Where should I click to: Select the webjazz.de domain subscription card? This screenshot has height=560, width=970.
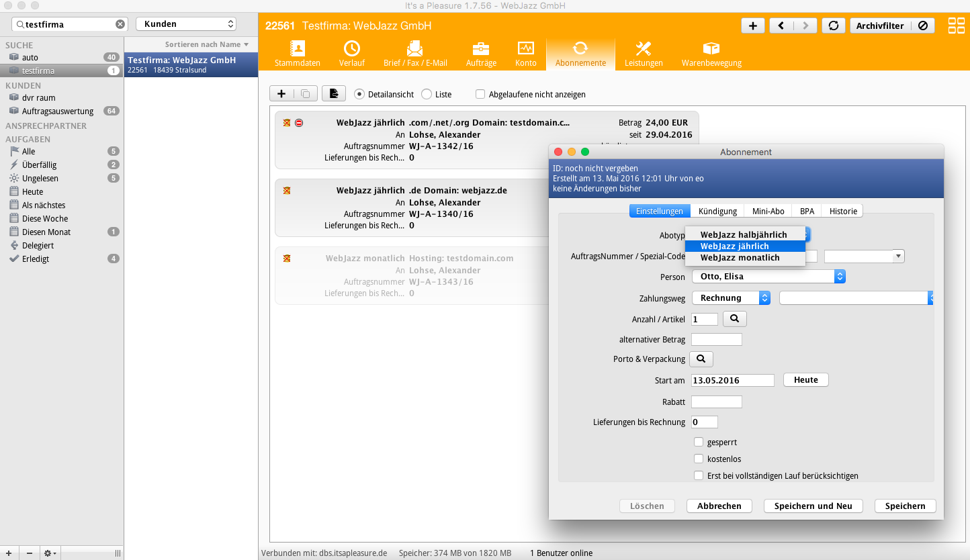point(411,207)
